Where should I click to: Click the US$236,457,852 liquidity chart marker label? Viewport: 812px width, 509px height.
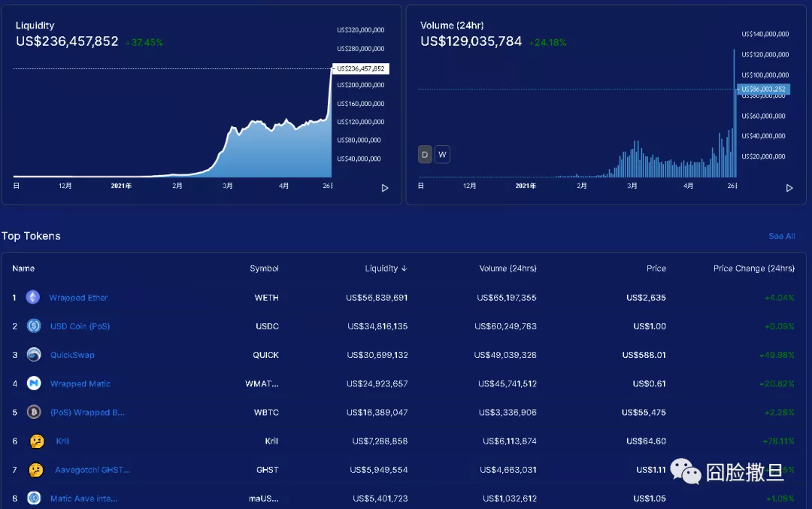360,68
